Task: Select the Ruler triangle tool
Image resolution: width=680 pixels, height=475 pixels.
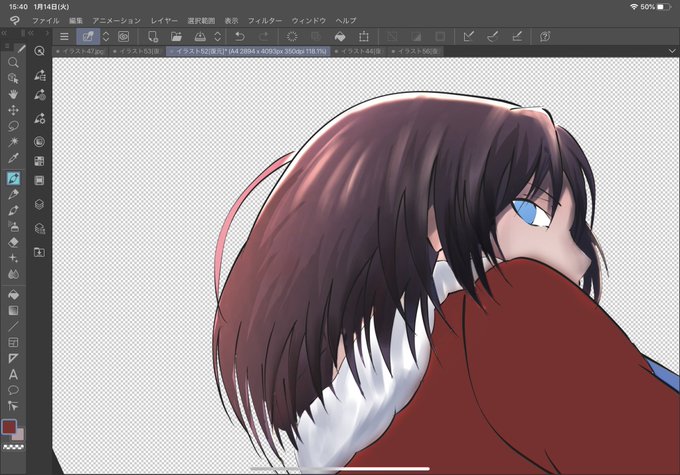Action: coord(13,358)
